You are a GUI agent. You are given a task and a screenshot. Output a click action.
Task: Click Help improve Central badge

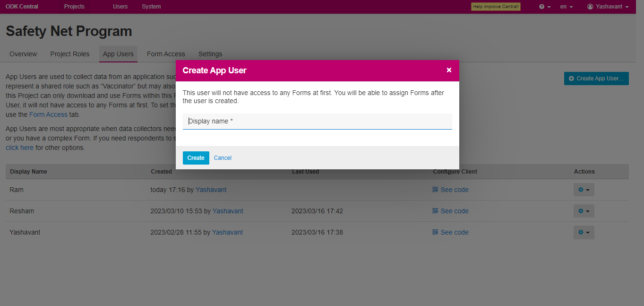click(x=496, y=7)
